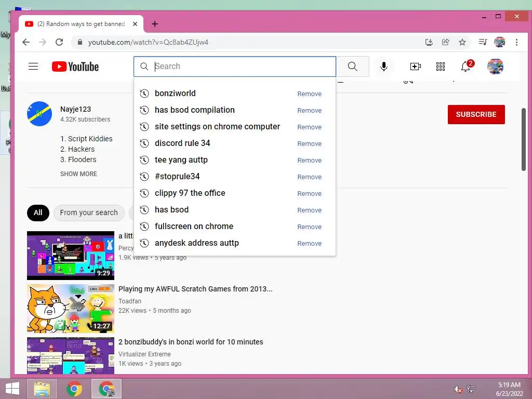Click the YouTube Search input field
The image size is (532, 399).
coord(235,66)
